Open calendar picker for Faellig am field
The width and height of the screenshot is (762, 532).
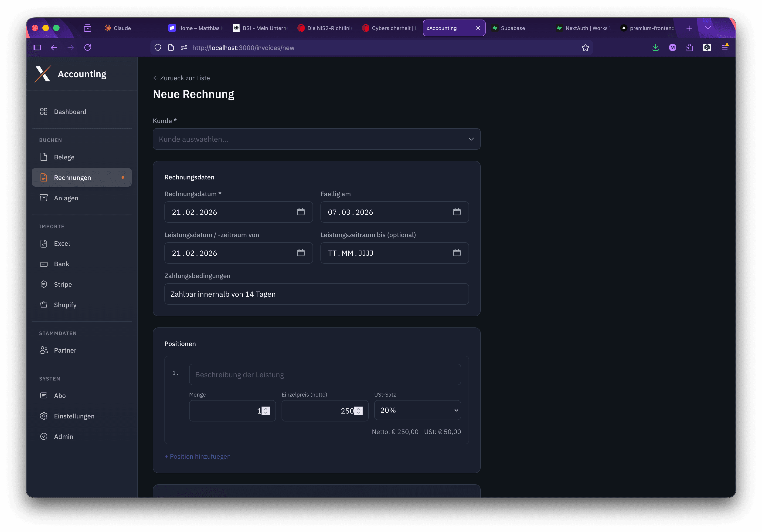(x=457, y=212)
